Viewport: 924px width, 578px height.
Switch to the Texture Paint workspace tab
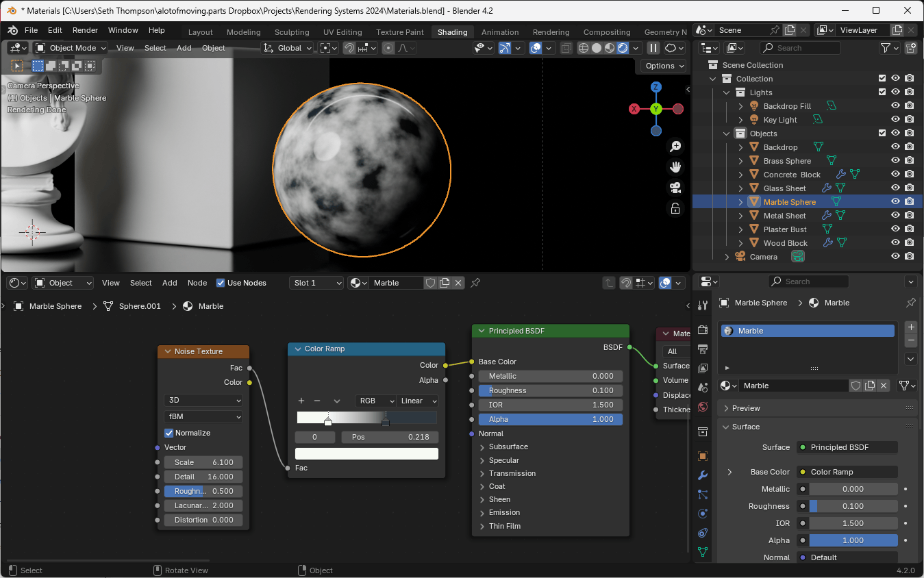click(x=400, y=32)
